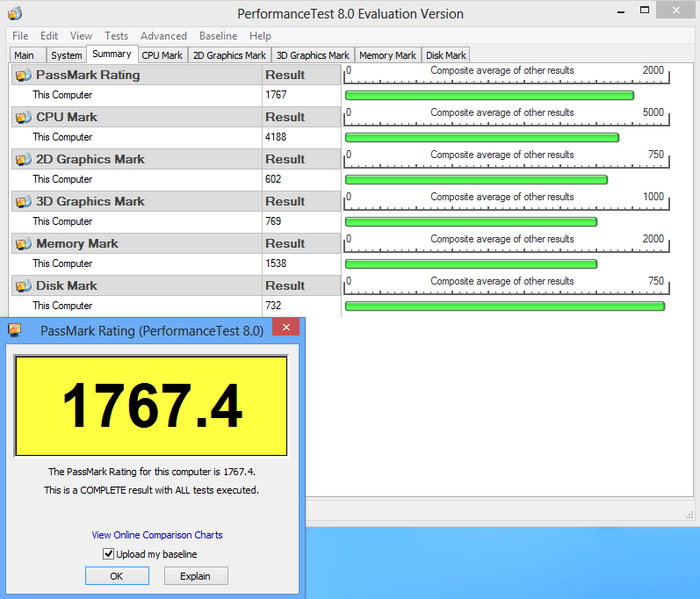Click the Memory Mark header text
The height and width of the screenshot is (599, 700).
point(77,243)
